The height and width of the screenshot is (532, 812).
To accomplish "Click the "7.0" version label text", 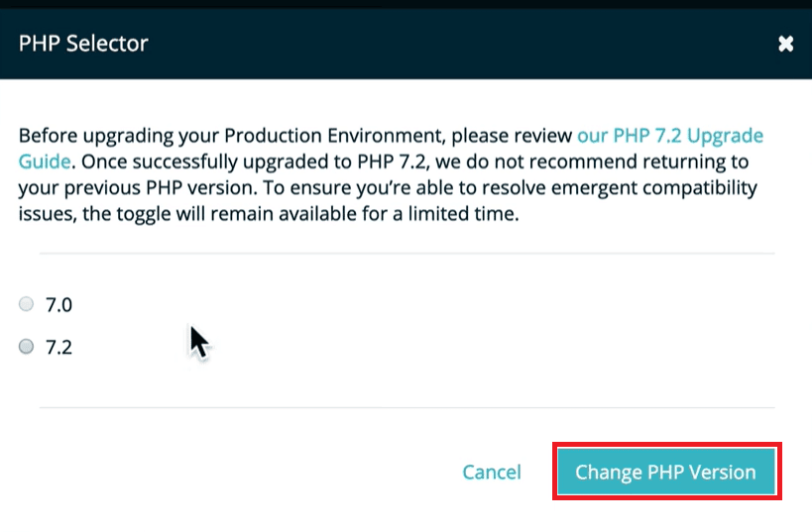I will pyautogui.click(x=59, y=305).
